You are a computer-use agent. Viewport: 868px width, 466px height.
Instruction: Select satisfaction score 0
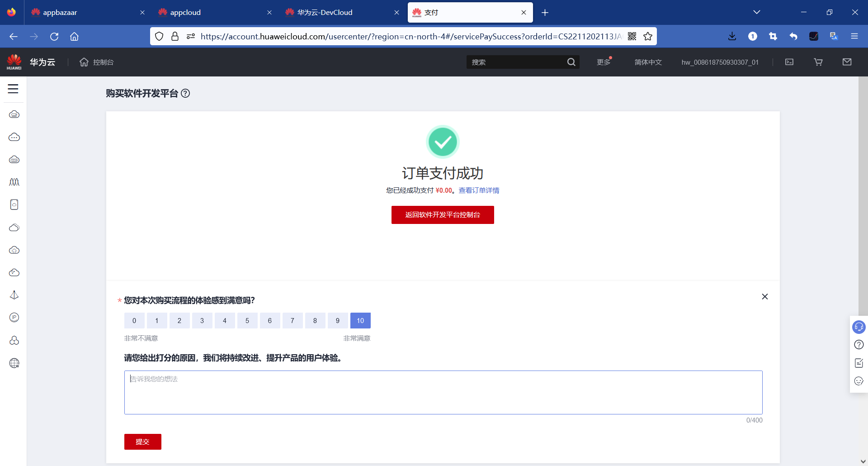pyautogui.click(x=134, y=320)
